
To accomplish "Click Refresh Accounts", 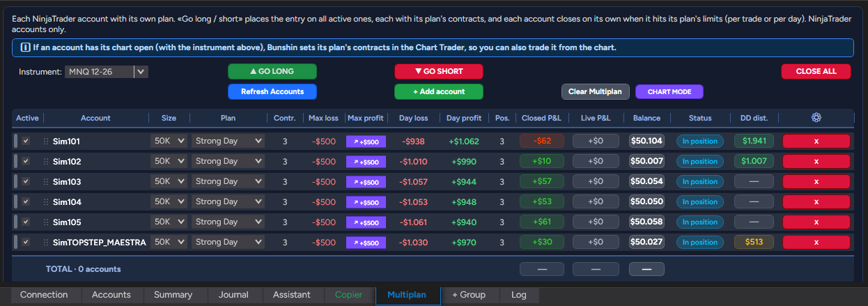I will (x=272, y=91).
